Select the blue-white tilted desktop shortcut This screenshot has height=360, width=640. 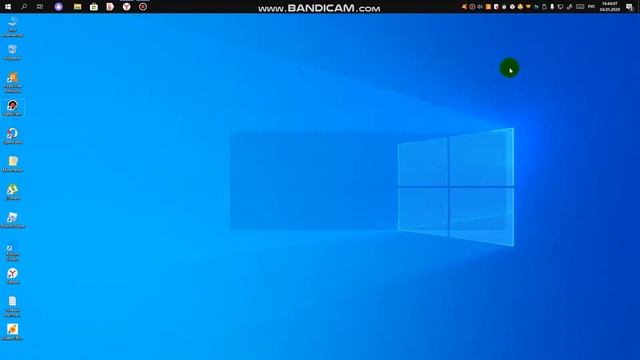(x=12, y=220)
